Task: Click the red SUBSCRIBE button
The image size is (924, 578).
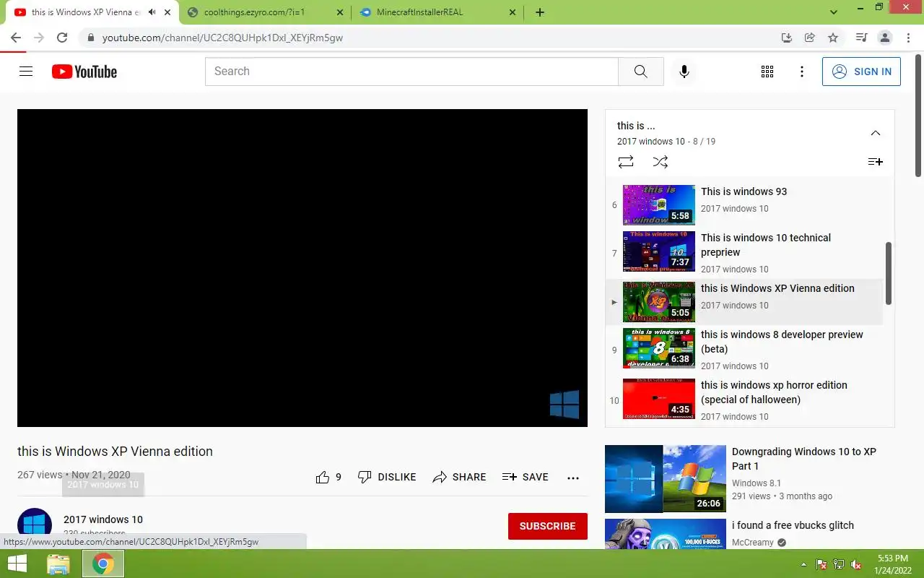Action: coord(548,526)
